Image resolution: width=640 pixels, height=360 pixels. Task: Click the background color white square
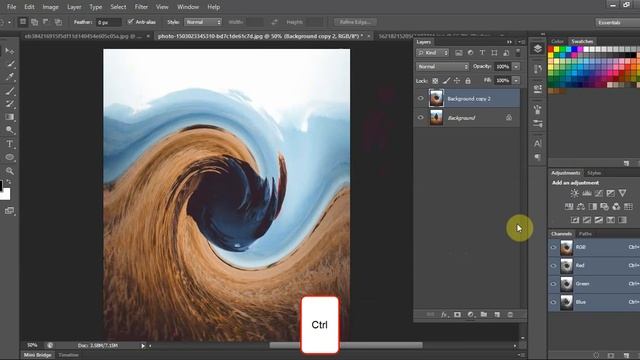pyautogui.click(x=6, y=195)
